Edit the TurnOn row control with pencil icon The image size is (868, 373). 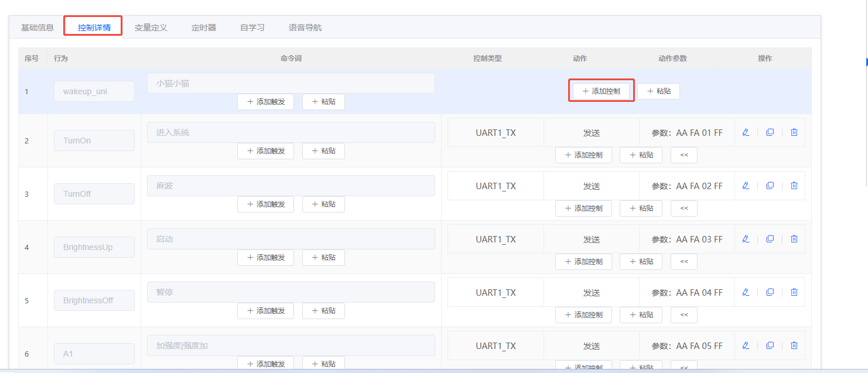(x=746, y=132)
